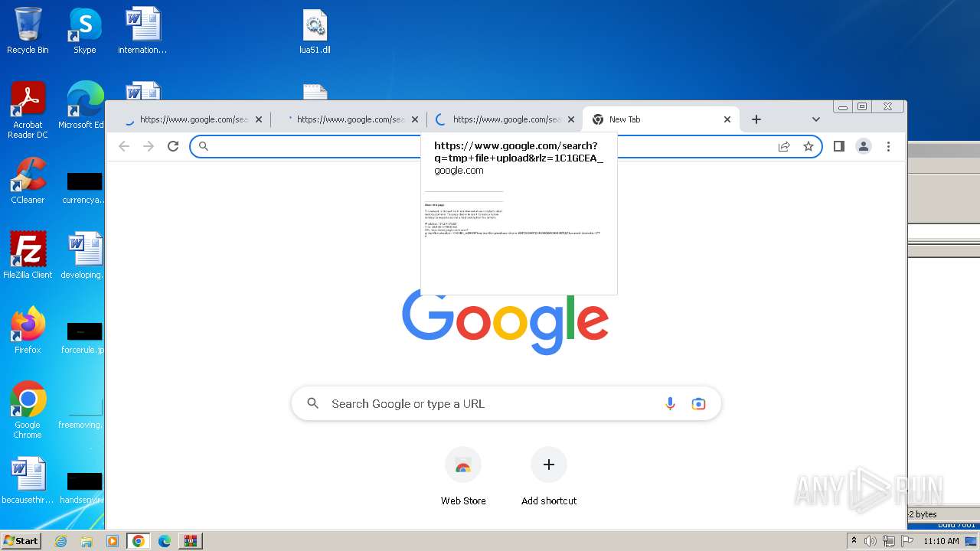Search by image with Google Lens icon
Viewport: 980px width, 551px height.
(x=698, y=403)
